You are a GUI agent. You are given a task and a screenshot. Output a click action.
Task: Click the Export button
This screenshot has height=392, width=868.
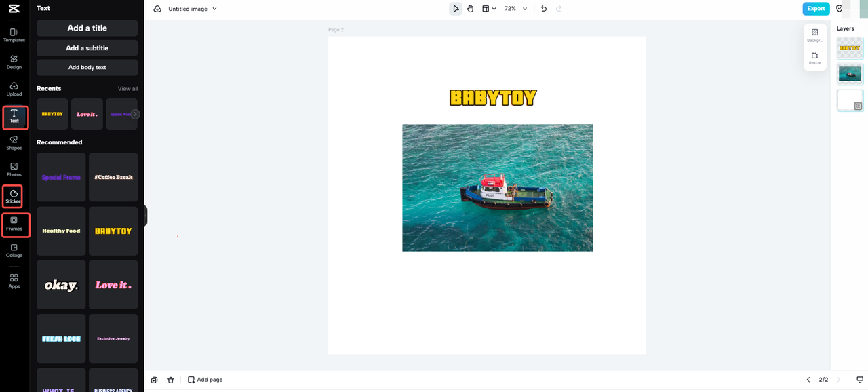pos(816,9)
